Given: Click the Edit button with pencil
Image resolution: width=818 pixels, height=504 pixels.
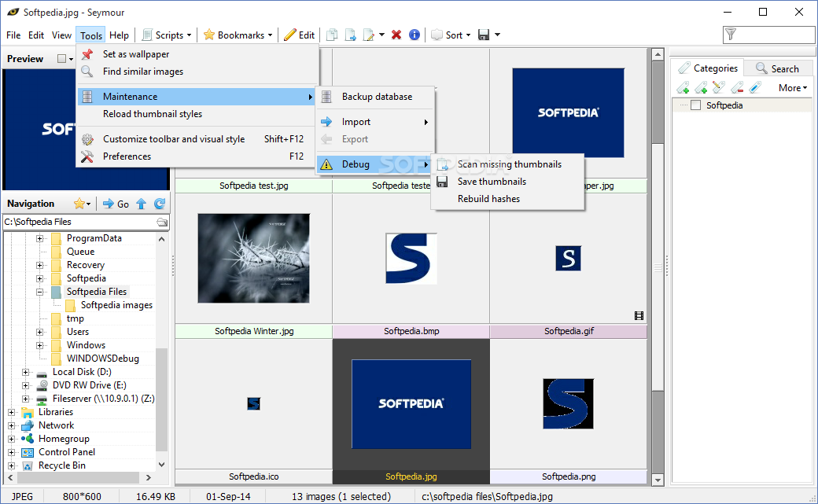Looking at the screenshot, I should [299, 35].
